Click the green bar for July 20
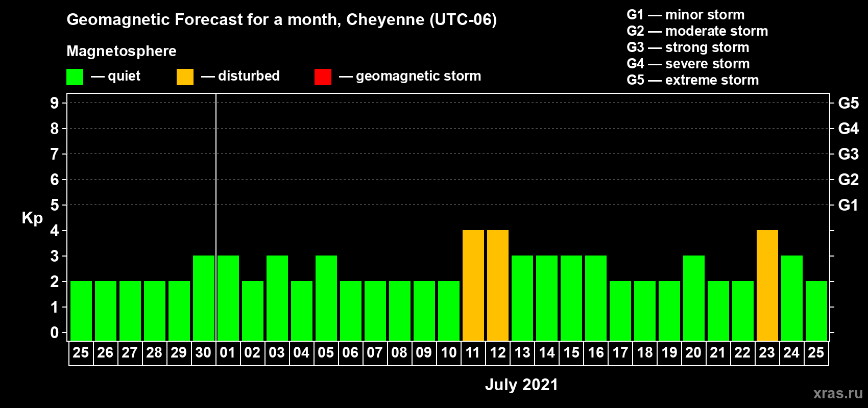 [694, 298]
